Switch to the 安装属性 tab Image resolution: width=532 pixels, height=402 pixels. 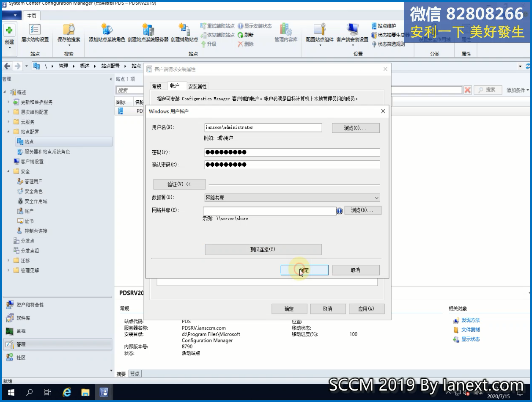click(x=197, y=86)
